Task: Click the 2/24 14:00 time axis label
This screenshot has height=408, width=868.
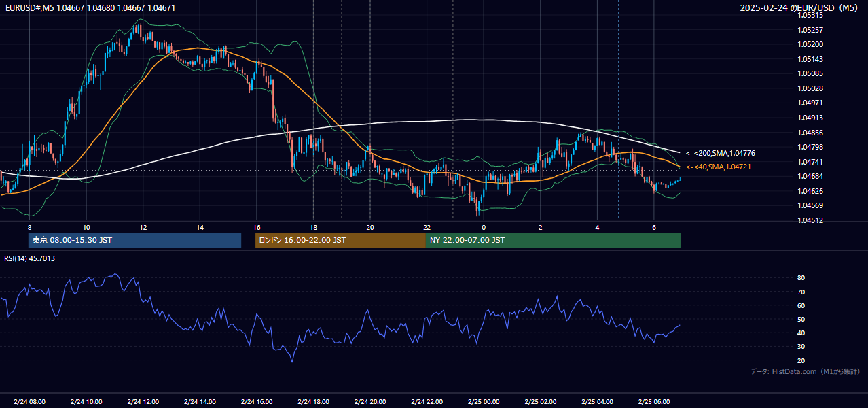Action: (x=200, y=401)
